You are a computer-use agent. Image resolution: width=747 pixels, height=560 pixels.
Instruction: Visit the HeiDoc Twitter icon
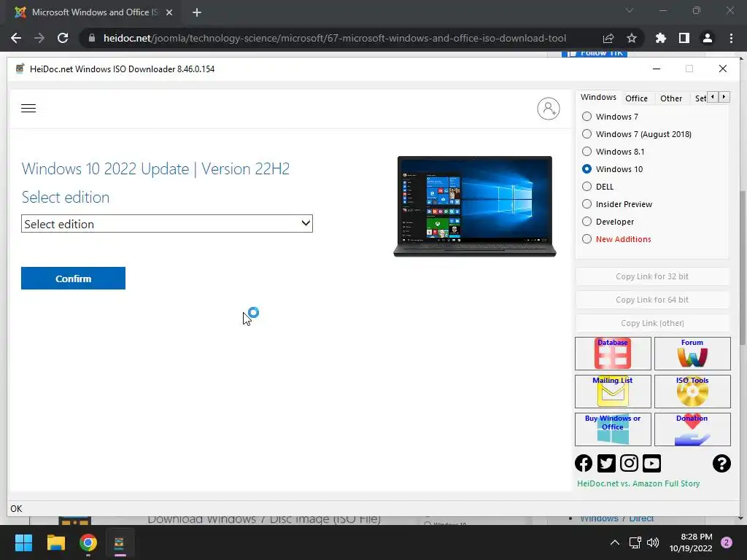coord(606,463)
